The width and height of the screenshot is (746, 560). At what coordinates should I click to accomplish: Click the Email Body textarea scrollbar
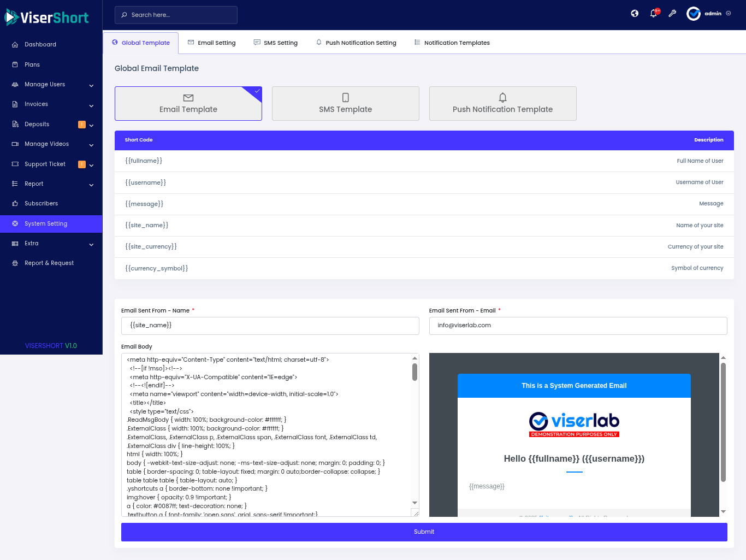pos(415,373)
